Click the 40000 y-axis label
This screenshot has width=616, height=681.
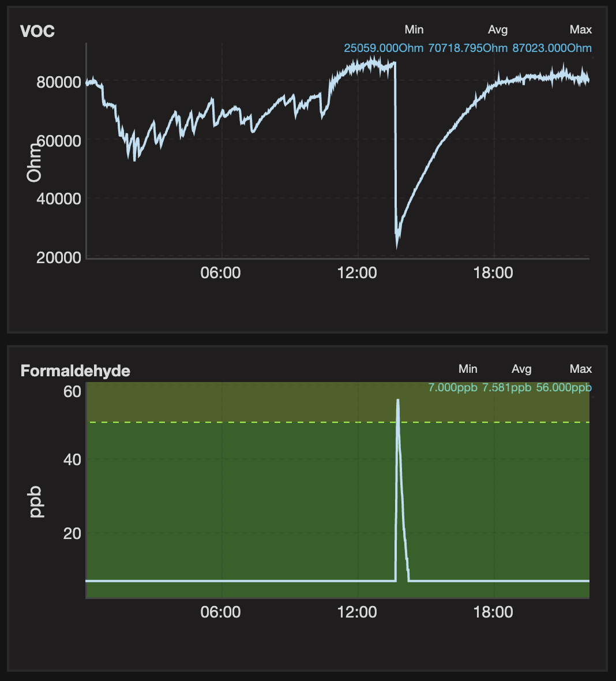coord(59,199)
